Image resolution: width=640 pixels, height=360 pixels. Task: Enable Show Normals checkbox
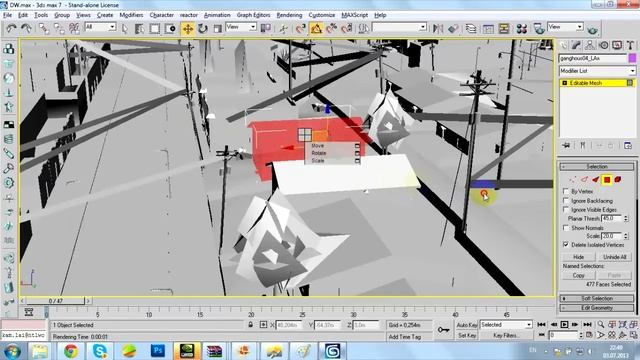coord(566,228)
